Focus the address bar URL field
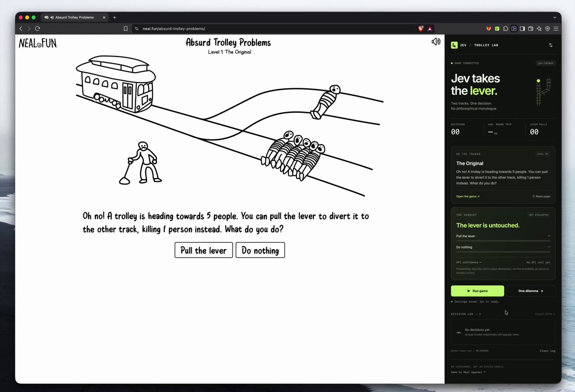Screen dimensions: 575x392 pos(273,29)
